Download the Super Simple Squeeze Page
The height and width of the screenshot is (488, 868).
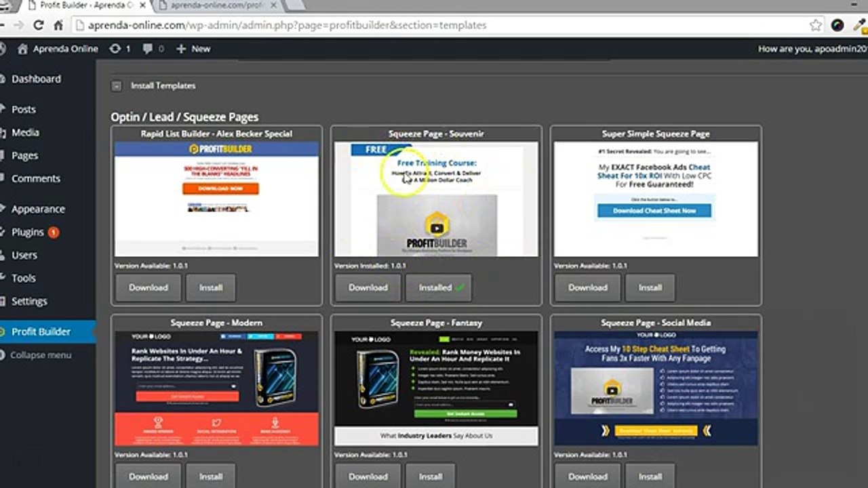(x=588, y=287)
